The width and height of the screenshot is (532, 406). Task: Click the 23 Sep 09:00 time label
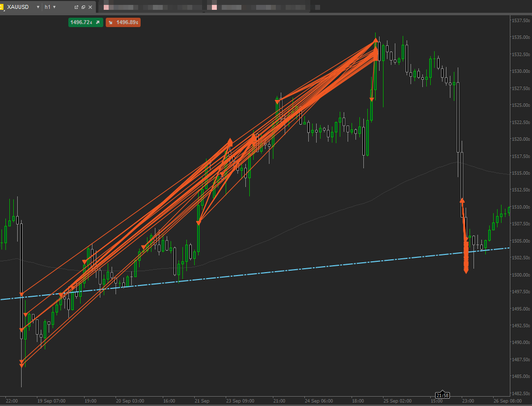[x=240, y=401]
